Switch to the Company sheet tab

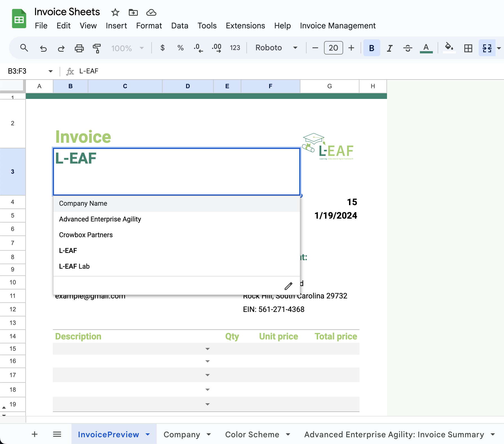tap(182, 434)
